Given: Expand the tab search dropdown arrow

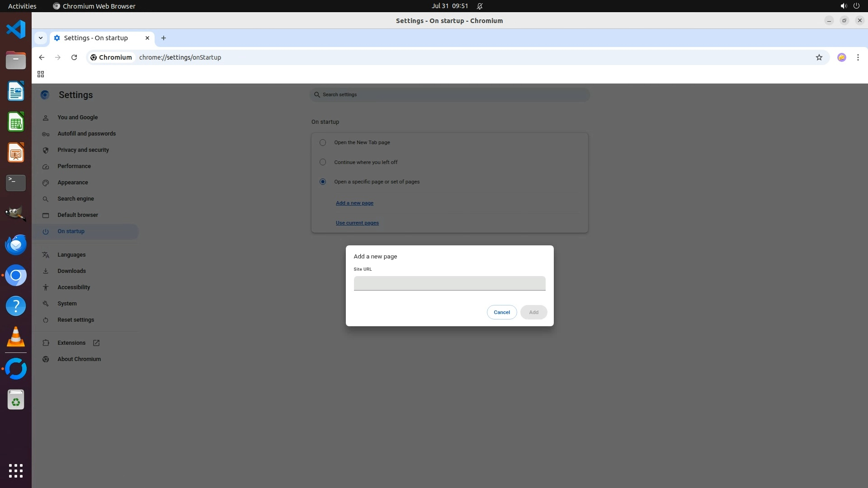Looking at the screenshot, I should 41,38.
